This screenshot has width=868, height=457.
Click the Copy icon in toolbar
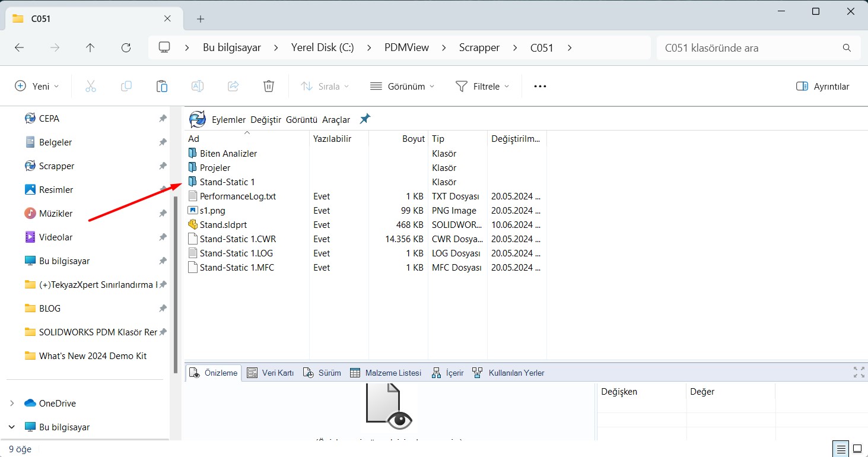coord(126,86)
